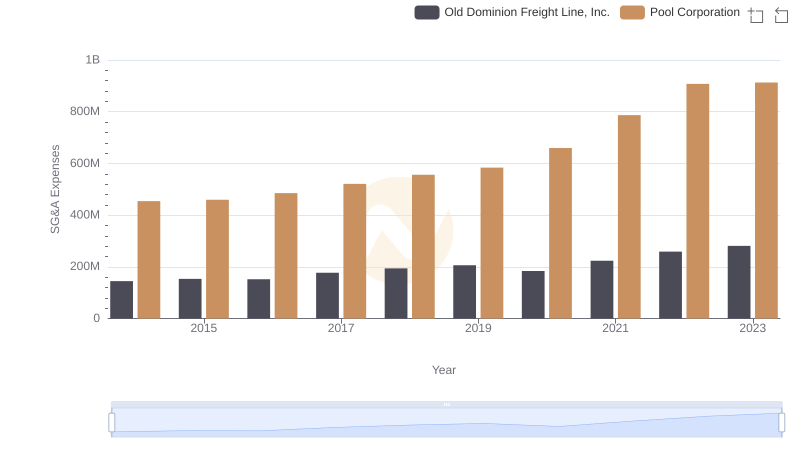
Task: Click the x-axis label 2015
Action: pyautogui.click(x=204, y=328)
